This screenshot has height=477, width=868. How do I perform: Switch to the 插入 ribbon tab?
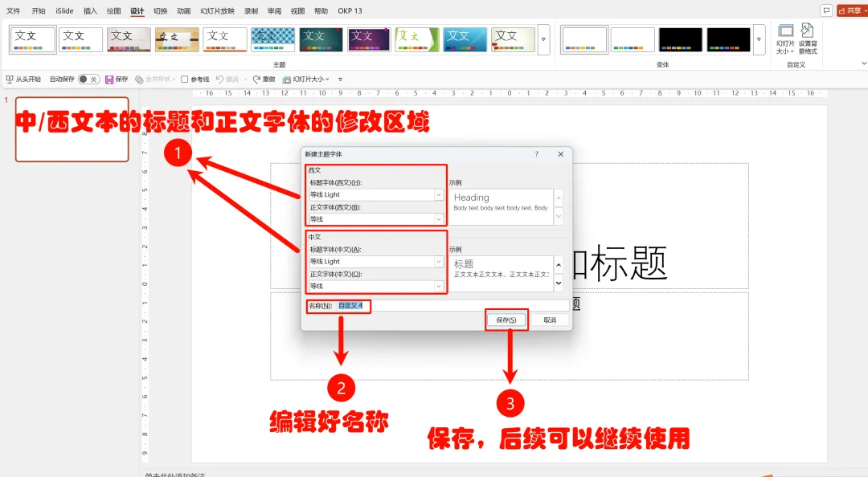[x=90, y=10]
